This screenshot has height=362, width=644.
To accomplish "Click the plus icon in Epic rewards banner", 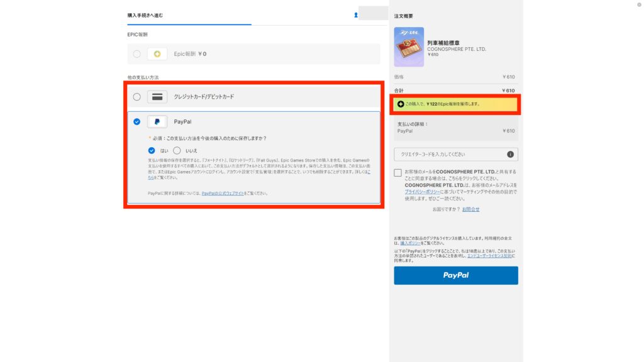I will pyautogui.click(x=401, y=104).
